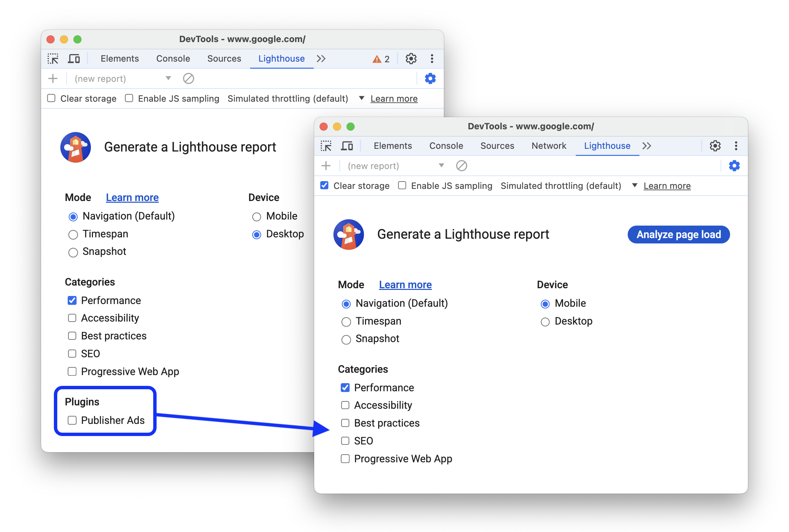Select the Desktop device radio button
The height and width of the screenshot is (532, 789).
(544, 322)
